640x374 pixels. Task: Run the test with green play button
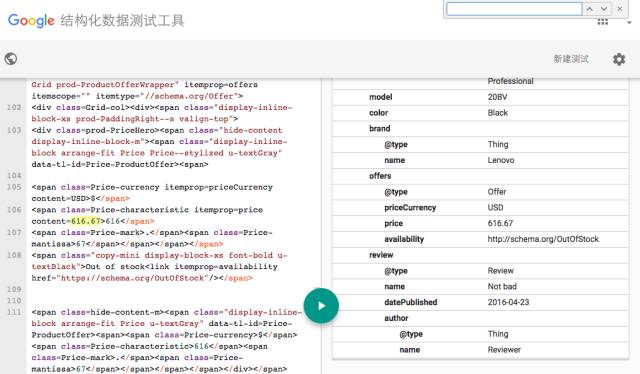coord(321,305)
